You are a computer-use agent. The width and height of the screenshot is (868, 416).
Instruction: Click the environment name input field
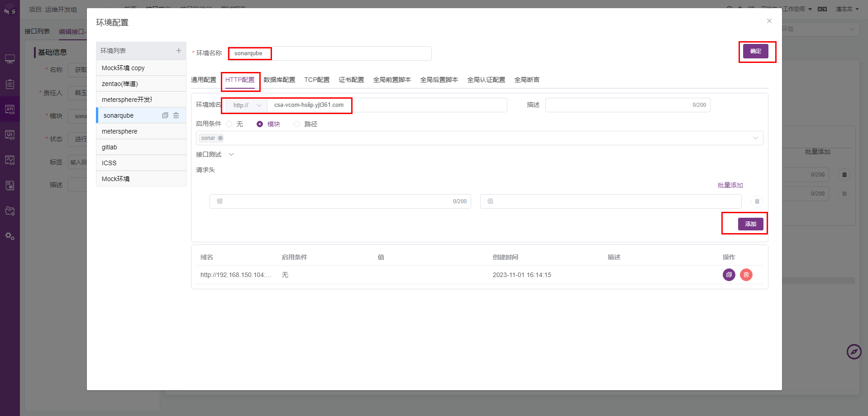tap(329, 53)
